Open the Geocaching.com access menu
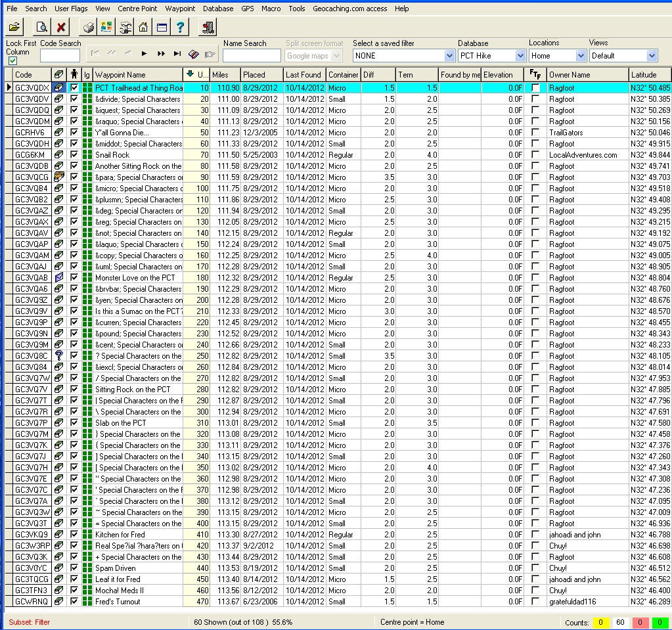 [x=349, y=9]
